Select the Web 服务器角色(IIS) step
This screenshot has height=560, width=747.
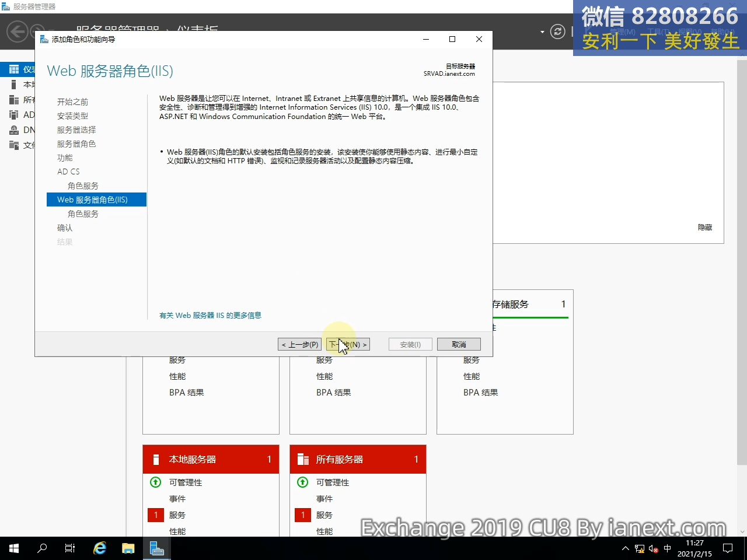point(96,199)
